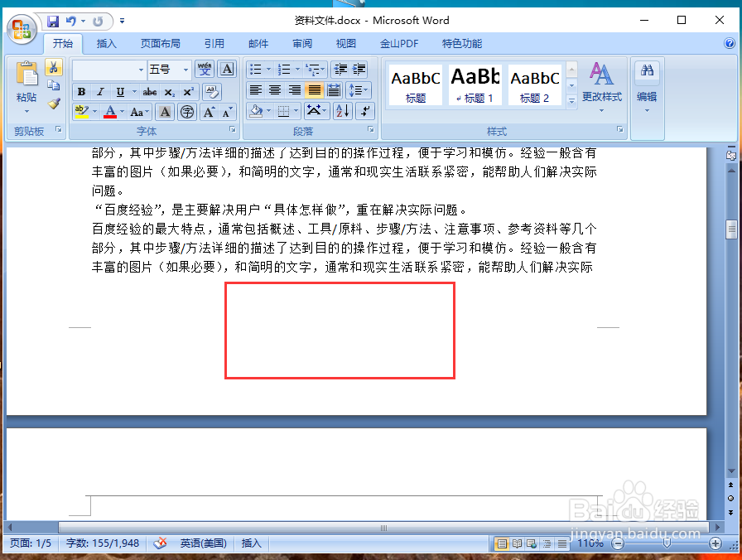
Task: Select the italic formatting icon
Action: (100, 92)
